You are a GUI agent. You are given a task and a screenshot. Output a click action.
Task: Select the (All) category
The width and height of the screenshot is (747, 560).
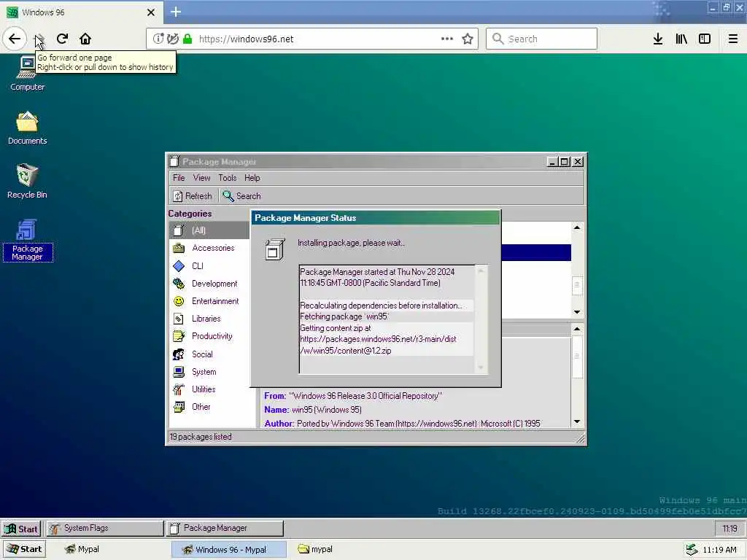[x=209, y=230]
